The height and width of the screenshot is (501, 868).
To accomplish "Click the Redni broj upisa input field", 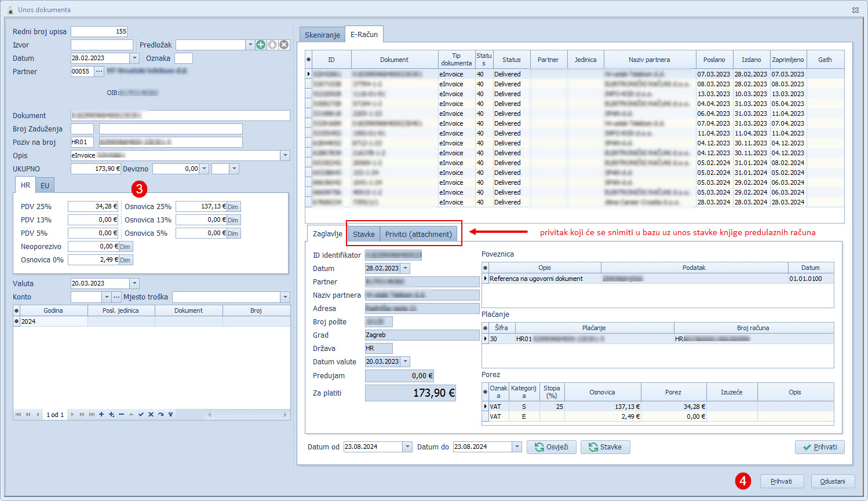I will coord(99,31).
